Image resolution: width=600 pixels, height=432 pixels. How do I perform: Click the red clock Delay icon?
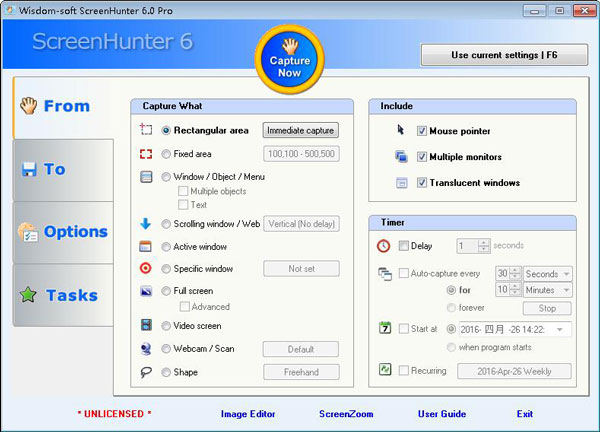383,246
